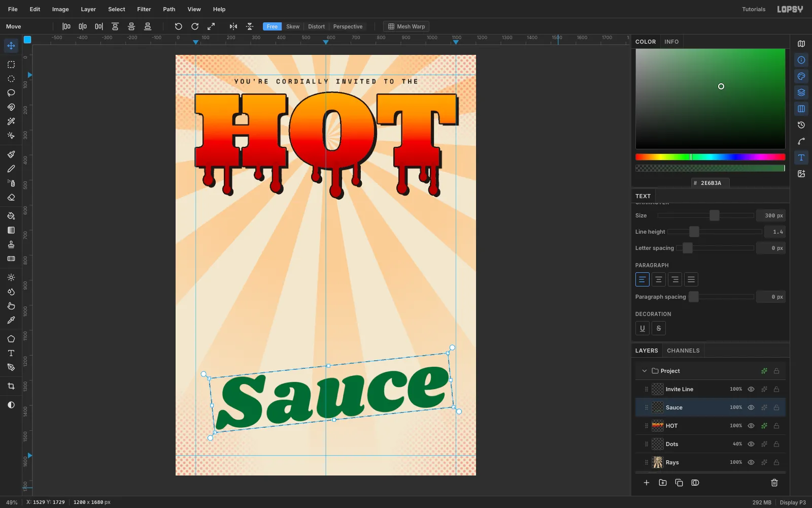812x508 pixels.
Task: Click the 49% zoom level in status bar
Action: click(x=12, y=502)
